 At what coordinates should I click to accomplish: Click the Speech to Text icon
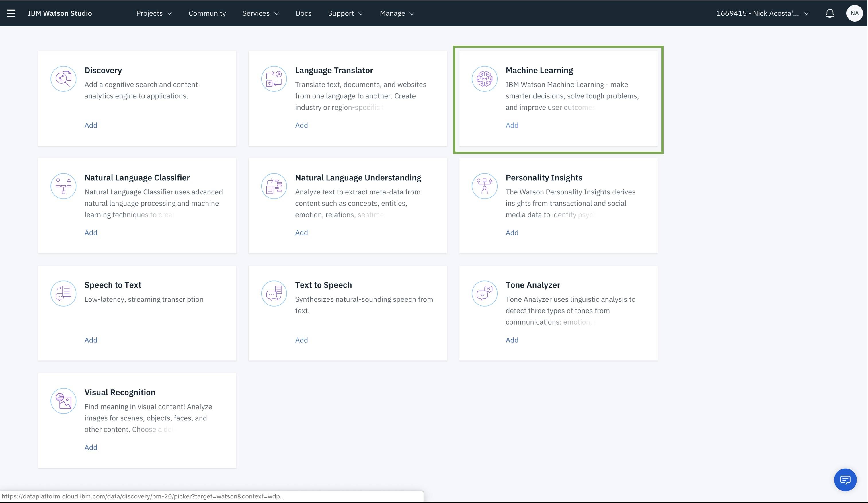pyautogui.click(x=63, y=294)
